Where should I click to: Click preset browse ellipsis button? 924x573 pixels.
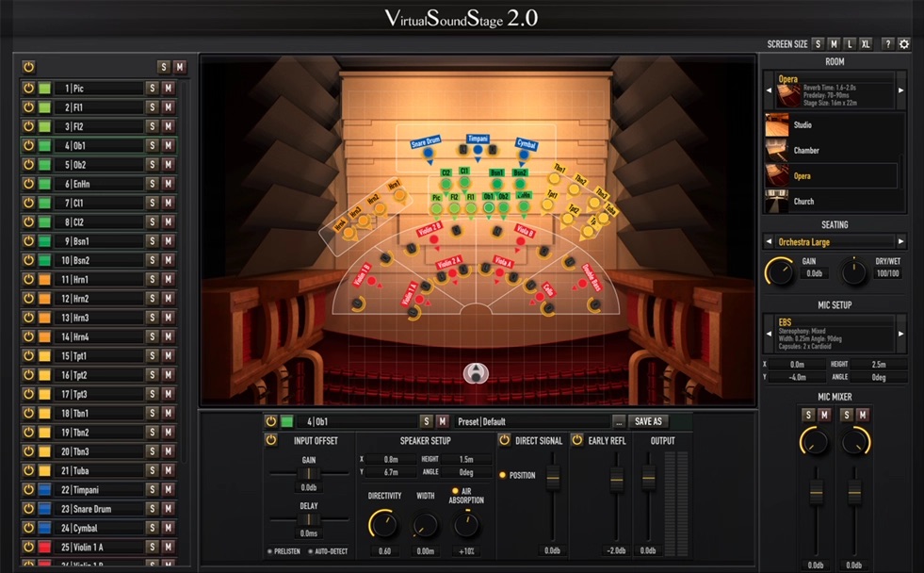point(619,421)
